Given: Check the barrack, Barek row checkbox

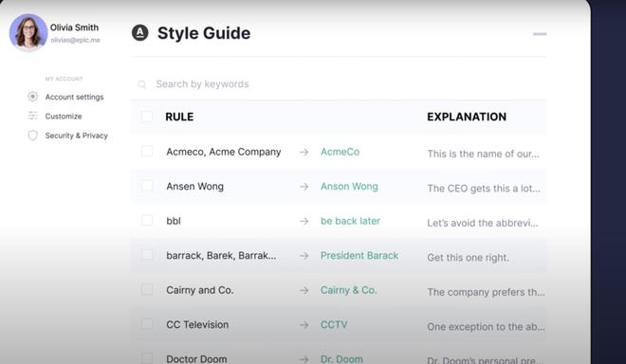Looking at the screenshot, I should [147, 255].
